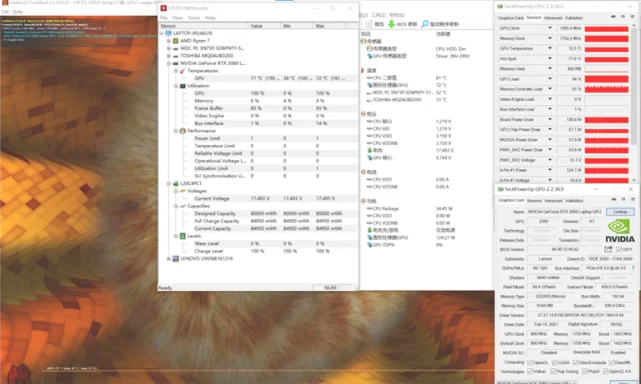Click the GPU Load red graph bar

coord(606,79)
